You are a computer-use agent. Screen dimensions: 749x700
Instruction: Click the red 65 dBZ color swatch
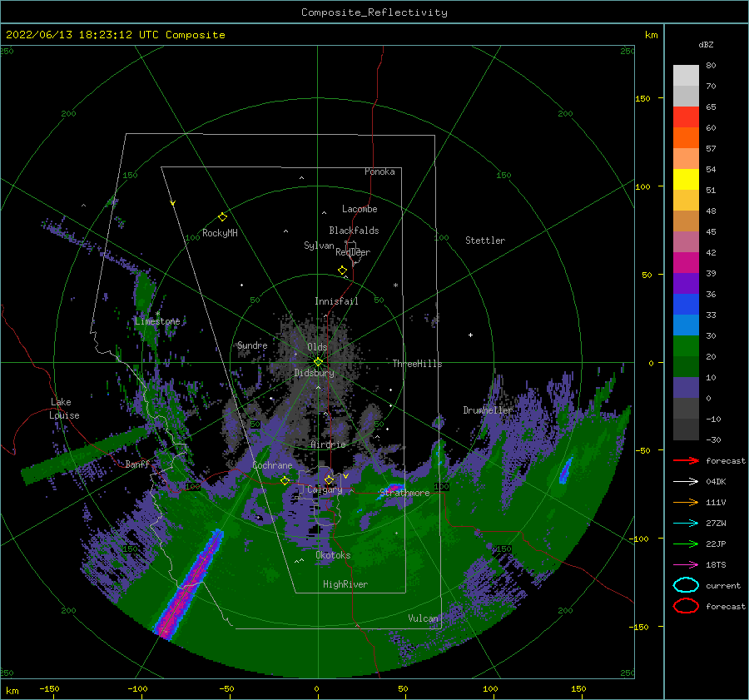(x=686, y=117)
